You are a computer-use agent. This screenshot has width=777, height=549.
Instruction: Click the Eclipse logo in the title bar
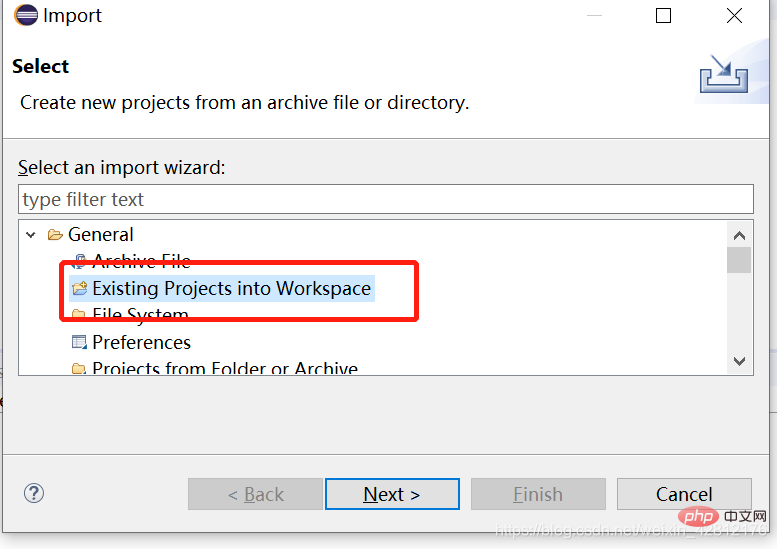point(26,15)
